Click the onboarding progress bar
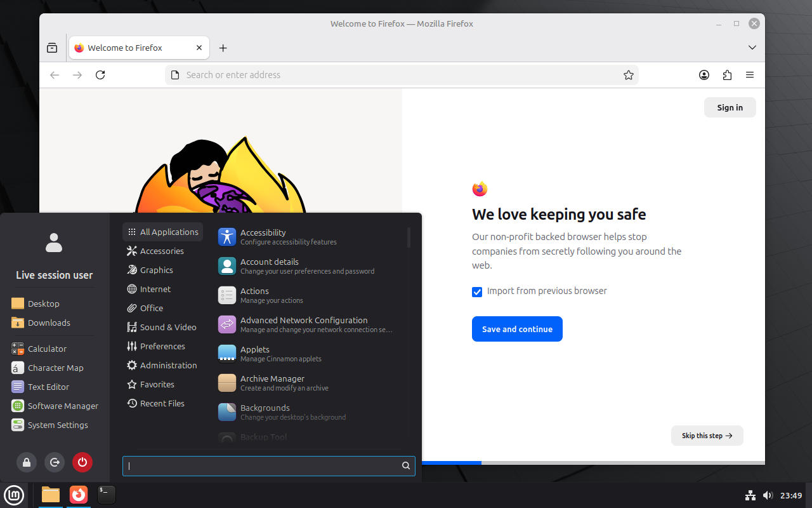Viewport: 812px width, 508px height. point(593,462)
